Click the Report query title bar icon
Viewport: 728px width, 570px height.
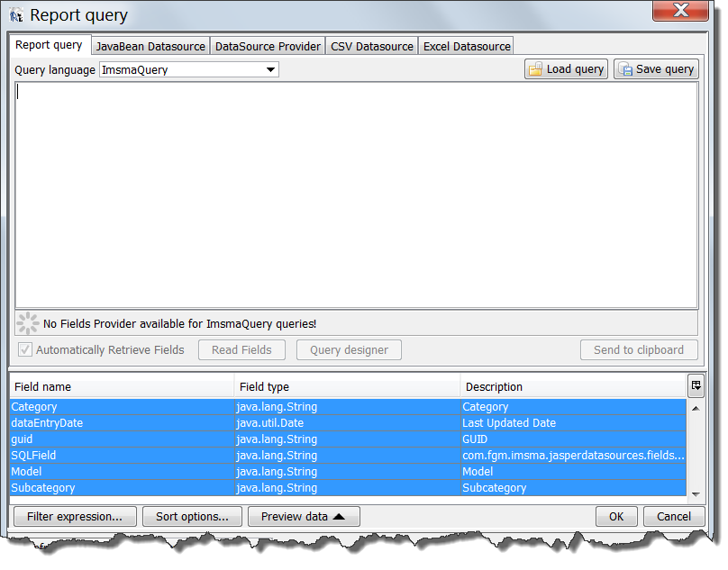click(17, 14)
